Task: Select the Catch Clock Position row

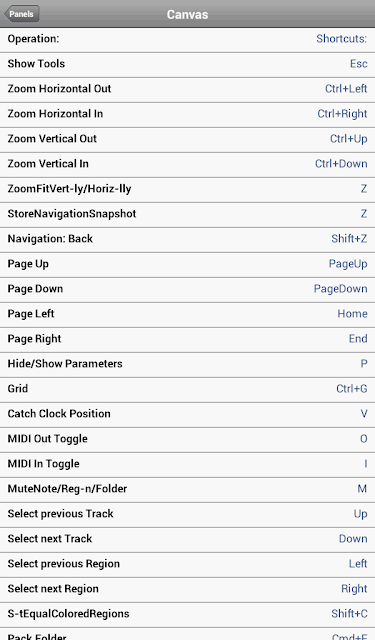Action: [187, 415]
